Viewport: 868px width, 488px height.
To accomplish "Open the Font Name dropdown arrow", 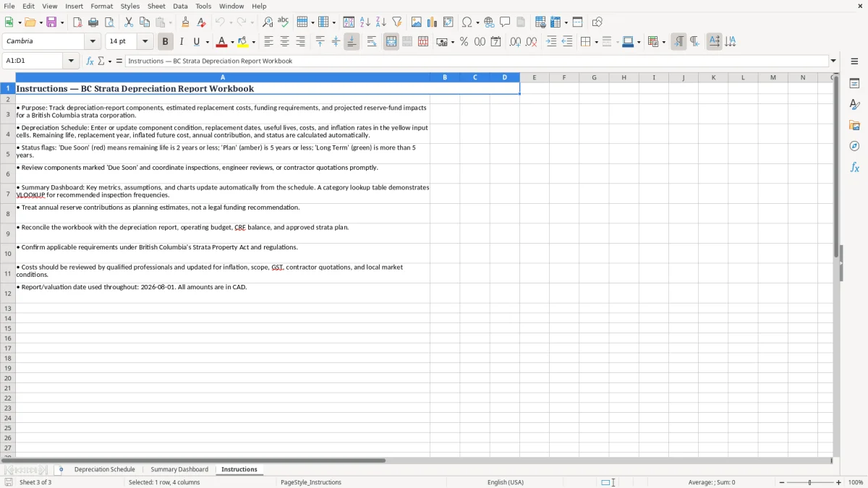I will point(93,42).
